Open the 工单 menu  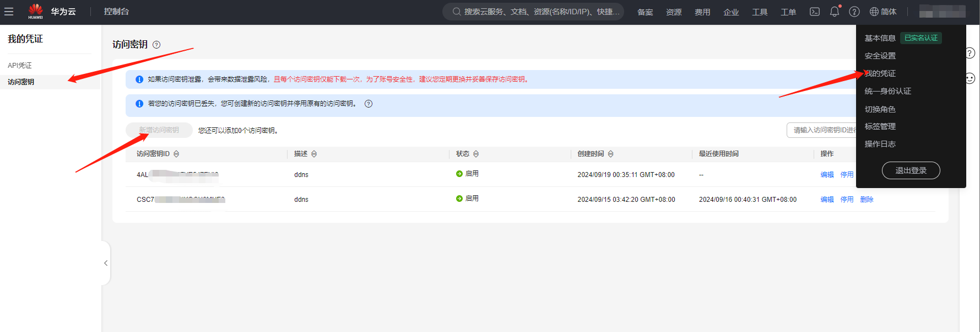pyautogui.click(x=788, y=12)
